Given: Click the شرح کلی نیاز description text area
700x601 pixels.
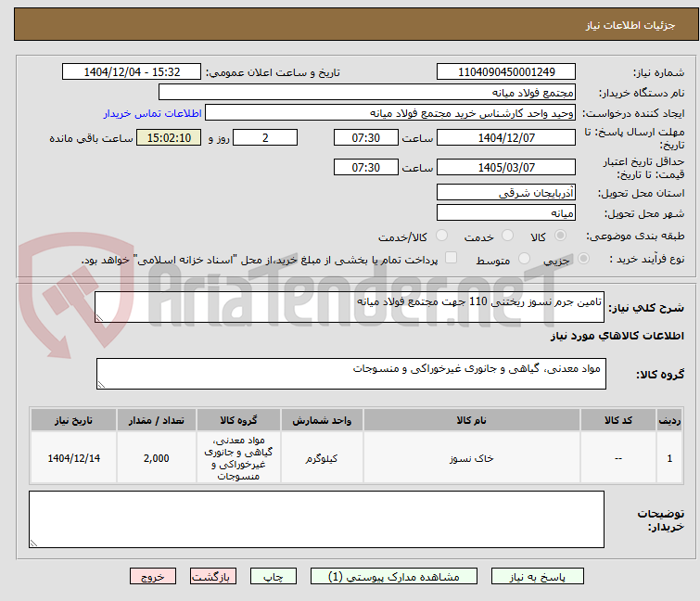Looking at the screenshot, I should pos(350,307).
